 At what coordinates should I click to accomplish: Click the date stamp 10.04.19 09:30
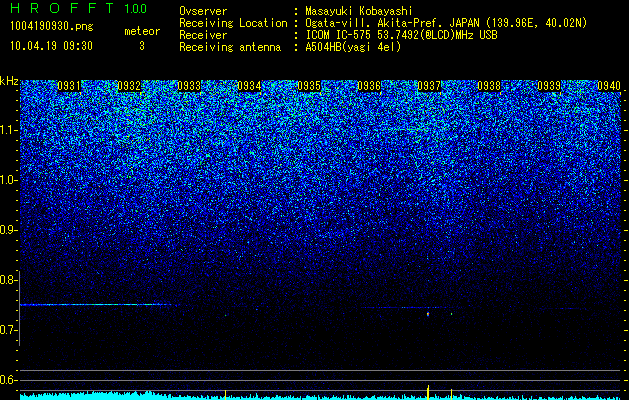pos(51,46)
